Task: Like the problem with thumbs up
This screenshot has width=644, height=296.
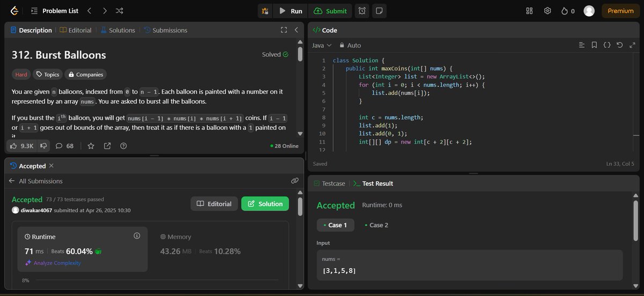Action: [22, 145]
